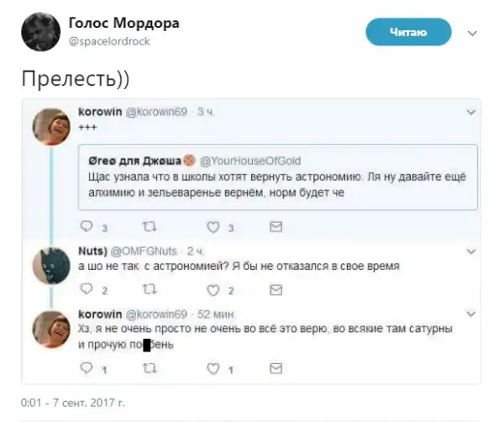Click the Голос Мордора profile avatar
Screen dimensions: 504x423
(39, 32)
